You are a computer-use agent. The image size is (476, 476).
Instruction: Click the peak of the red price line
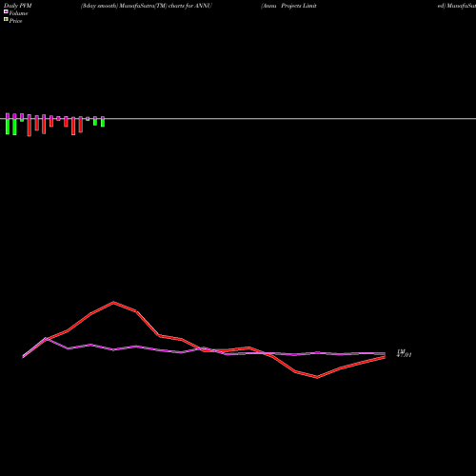tap(113, 303)
